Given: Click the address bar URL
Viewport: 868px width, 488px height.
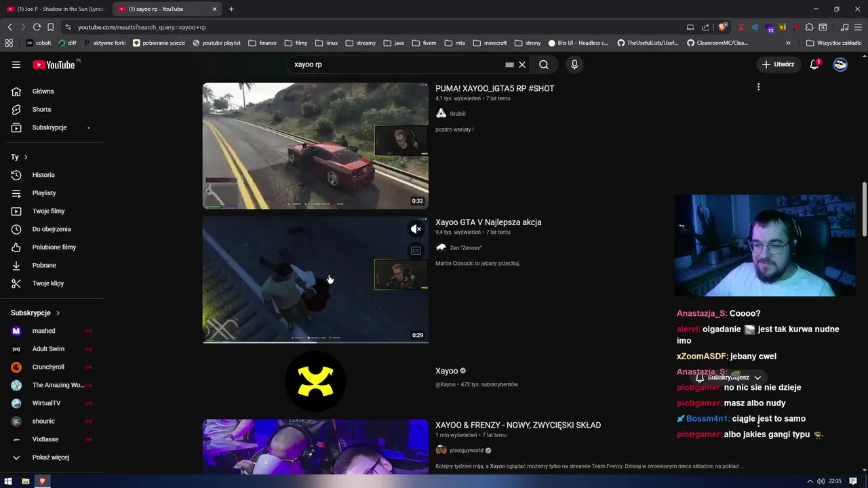Looking at the screenshot, I should point(142,27).
